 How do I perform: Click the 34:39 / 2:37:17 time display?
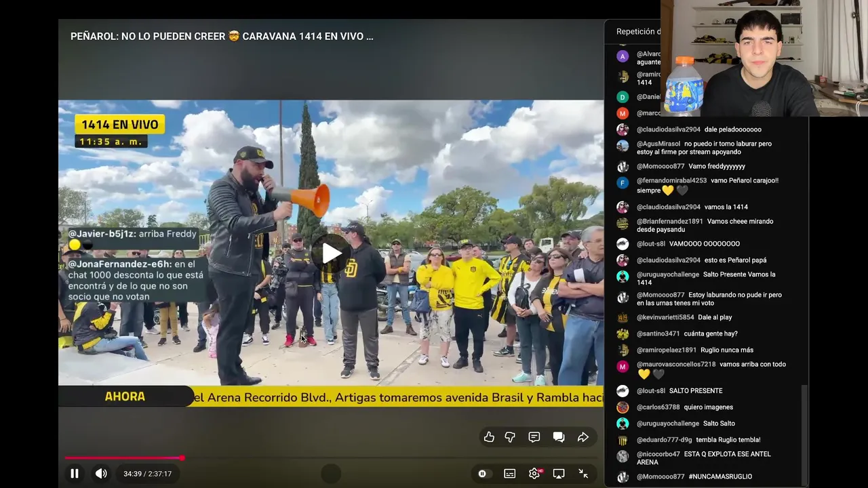pyautogui.click(x=147, y=474)
